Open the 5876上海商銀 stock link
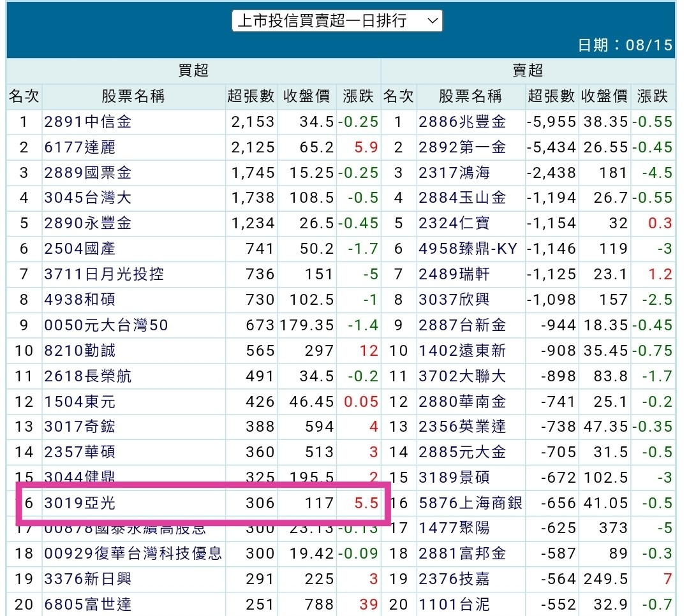Screen dimensions: 689x616 coord(471,503)
